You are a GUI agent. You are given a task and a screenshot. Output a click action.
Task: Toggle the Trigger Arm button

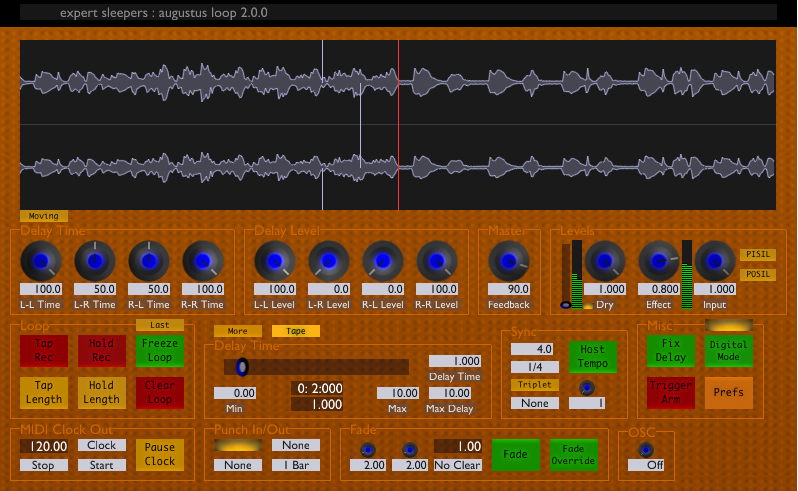click(671, 393)
